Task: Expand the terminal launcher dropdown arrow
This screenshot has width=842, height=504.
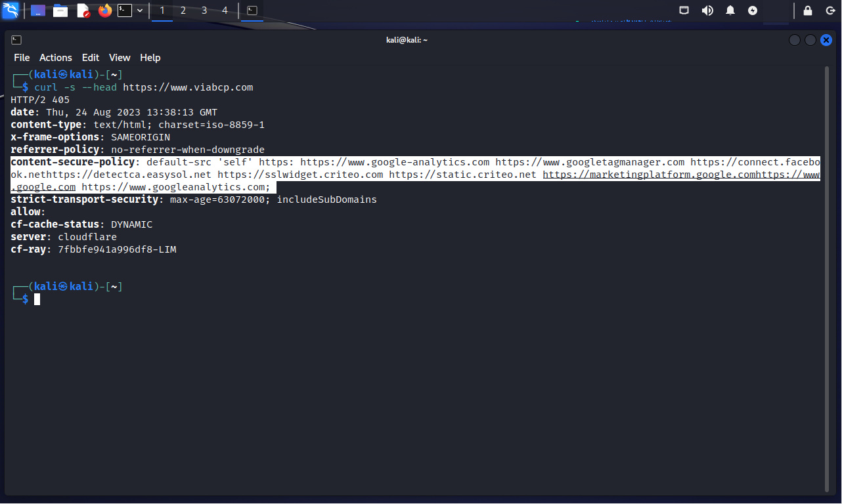Action: pos(140,10)
